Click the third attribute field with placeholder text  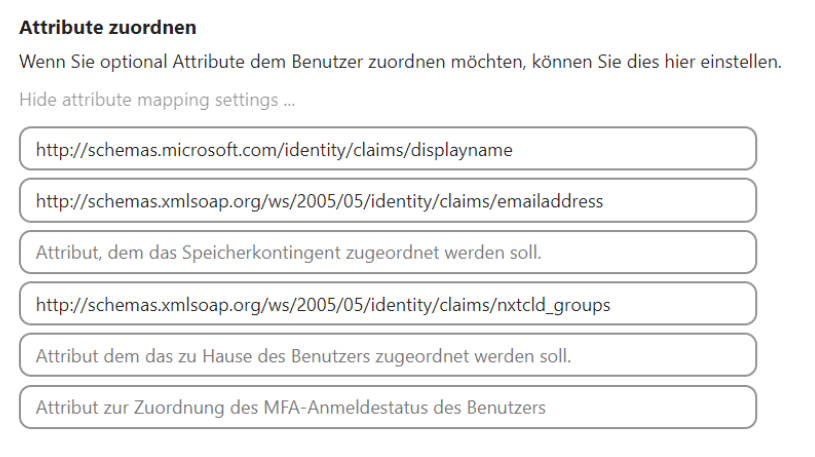(387, 253)
